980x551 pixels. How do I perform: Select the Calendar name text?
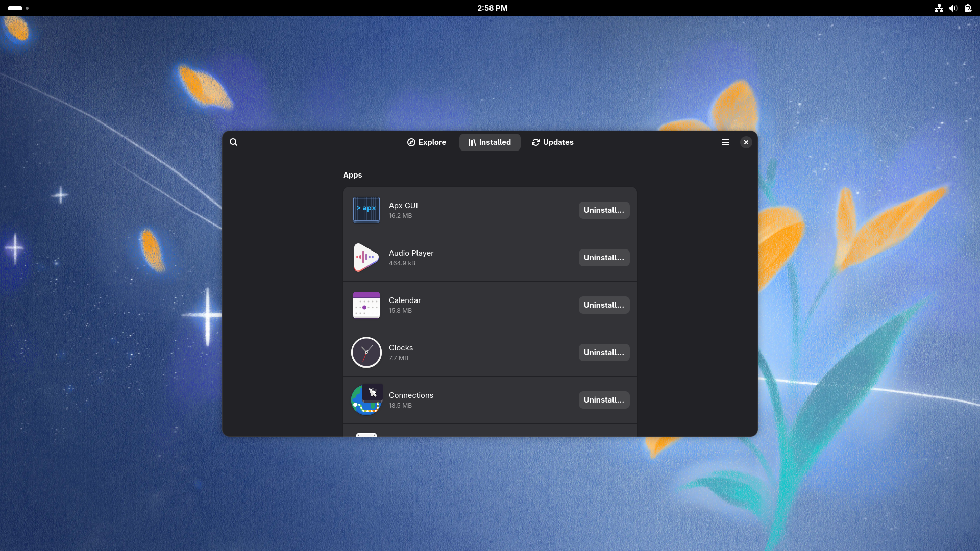click(x=405, y=300)
